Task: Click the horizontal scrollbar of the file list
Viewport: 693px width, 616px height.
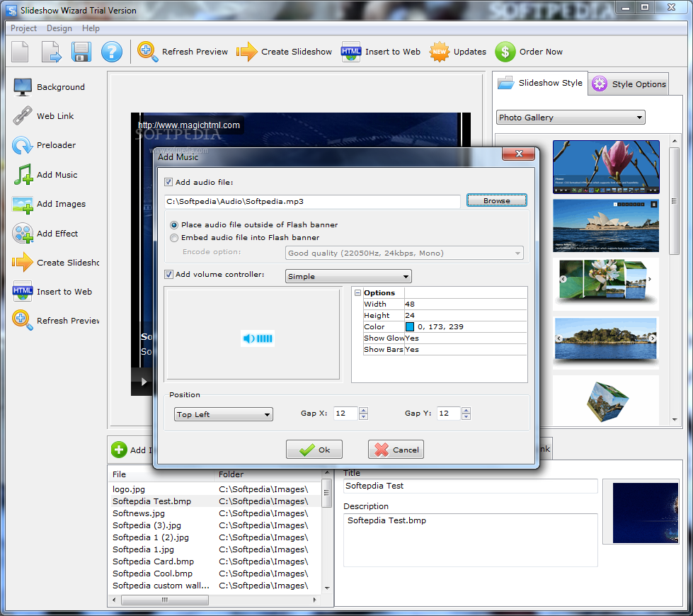Action: click(x=164, y=600)
